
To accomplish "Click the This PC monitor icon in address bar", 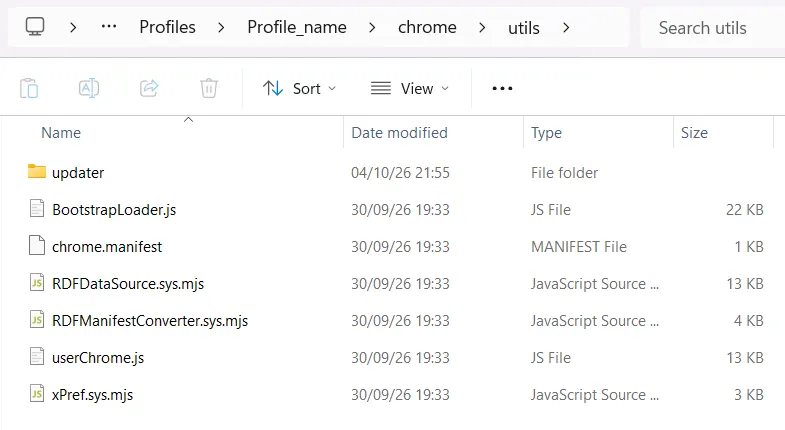I will pyautogui.click(x=35, y=27).
